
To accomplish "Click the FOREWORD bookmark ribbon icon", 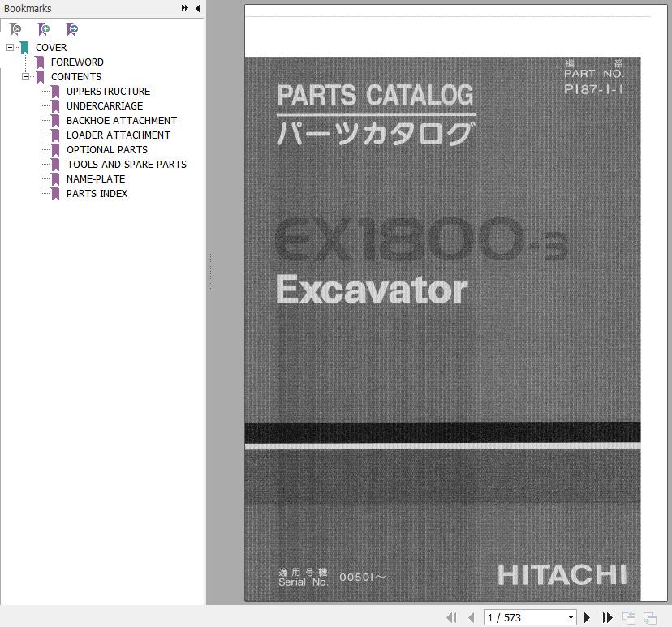I will [x=40, y=62].
